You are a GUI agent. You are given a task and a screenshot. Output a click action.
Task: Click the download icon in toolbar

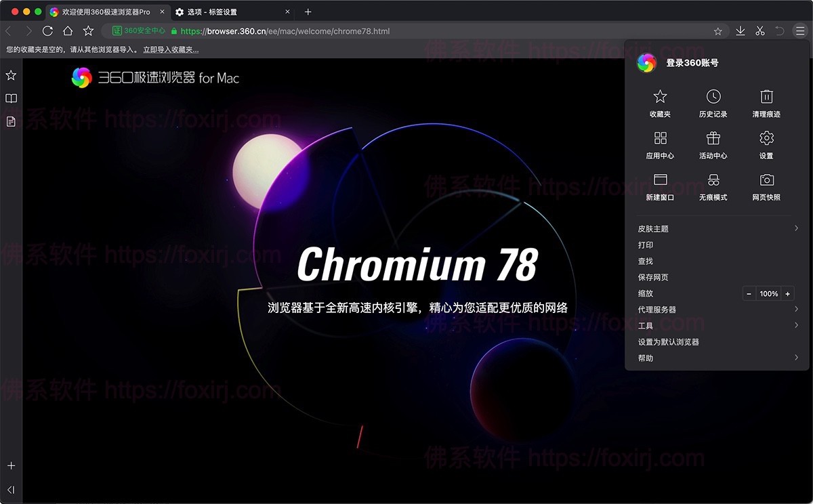pyautogui.click(x=741, y=31)
